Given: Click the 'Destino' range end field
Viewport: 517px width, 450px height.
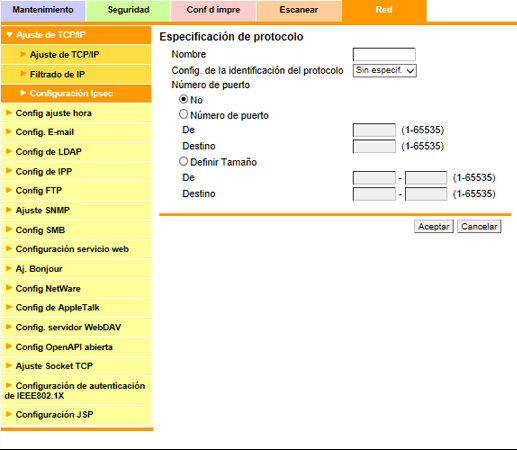Looking at the screenshot, I should click(426, 194).
